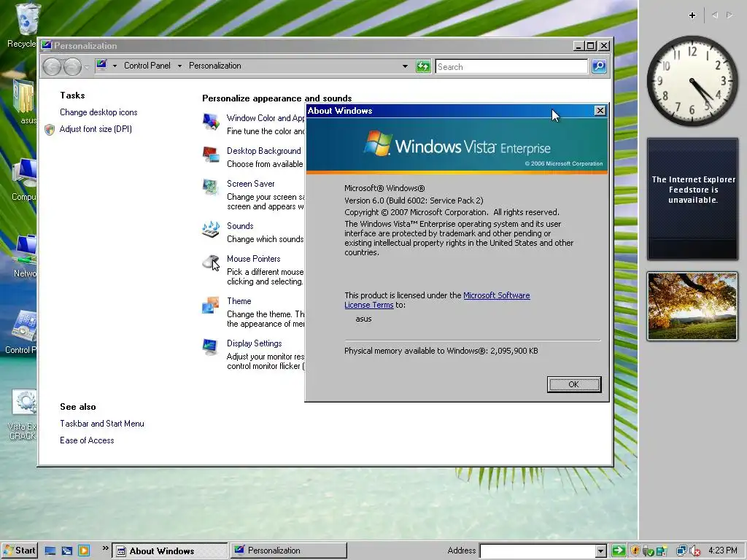Click the Sounds musical notes icon
Viewport: 747px width, 560px height.
coord(211,230)
